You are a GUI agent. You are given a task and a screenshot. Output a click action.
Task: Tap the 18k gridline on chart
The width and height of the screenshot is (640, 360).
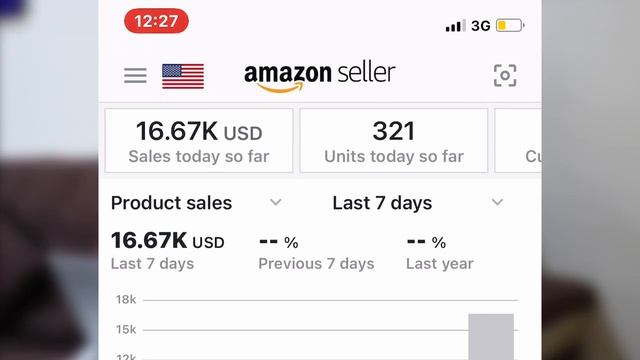[x=330, y=300]
